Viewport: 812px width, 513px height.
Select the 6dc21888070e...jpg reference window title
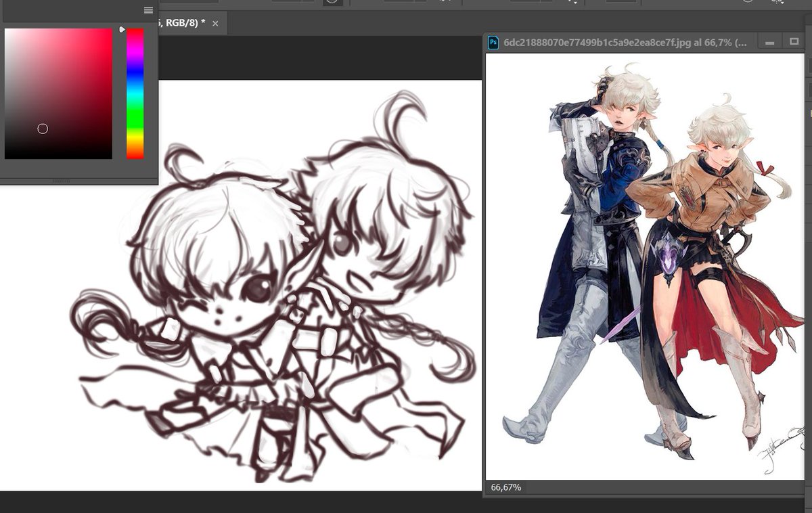pyautogui.click(x=625, y=42)
